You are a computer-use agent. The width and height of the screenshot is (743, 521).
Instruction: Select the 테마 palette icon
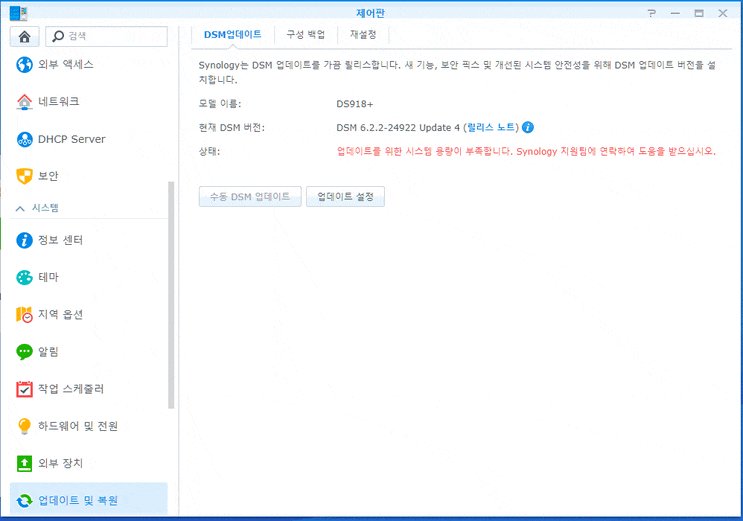coord(24,277)
